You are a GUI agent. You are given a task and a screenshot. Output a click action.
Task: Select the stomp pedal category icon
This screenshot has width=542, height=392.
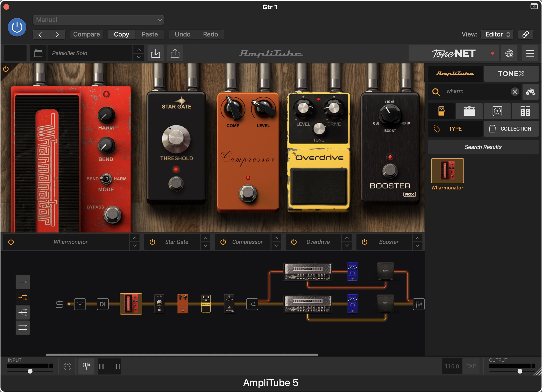click(x=441, y=111)
